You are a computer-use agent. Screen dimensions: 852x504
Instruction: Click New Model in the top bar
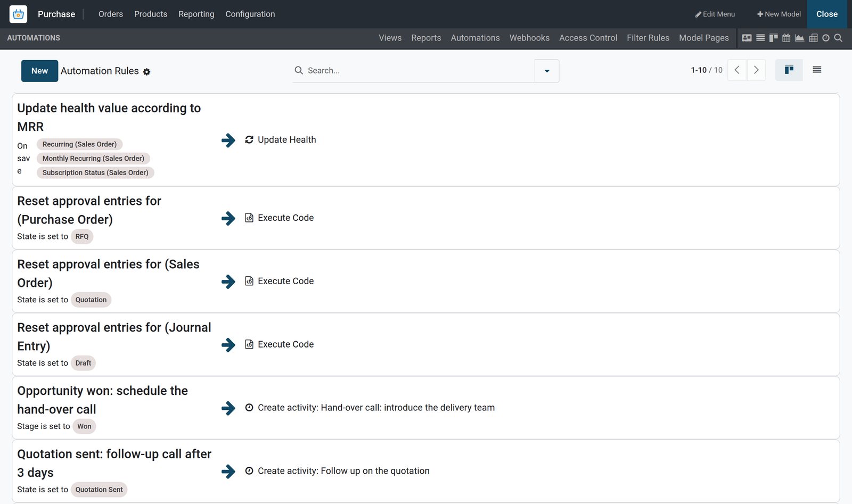tap(779, 14)
